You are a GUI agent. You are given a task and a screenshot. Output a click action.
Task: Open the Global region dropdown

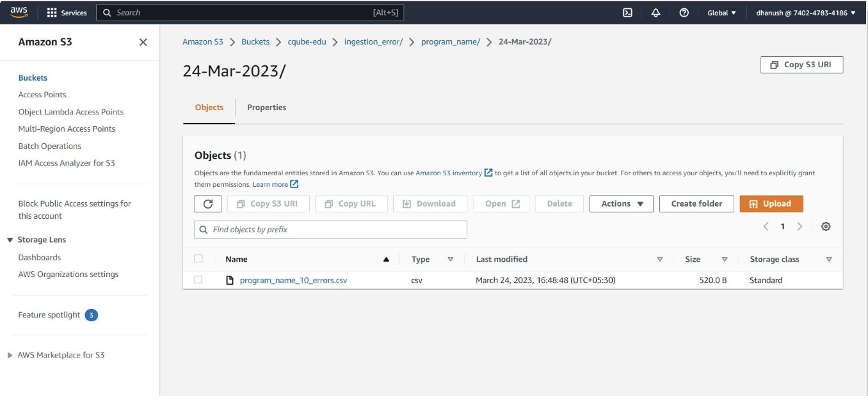(721, 13)
